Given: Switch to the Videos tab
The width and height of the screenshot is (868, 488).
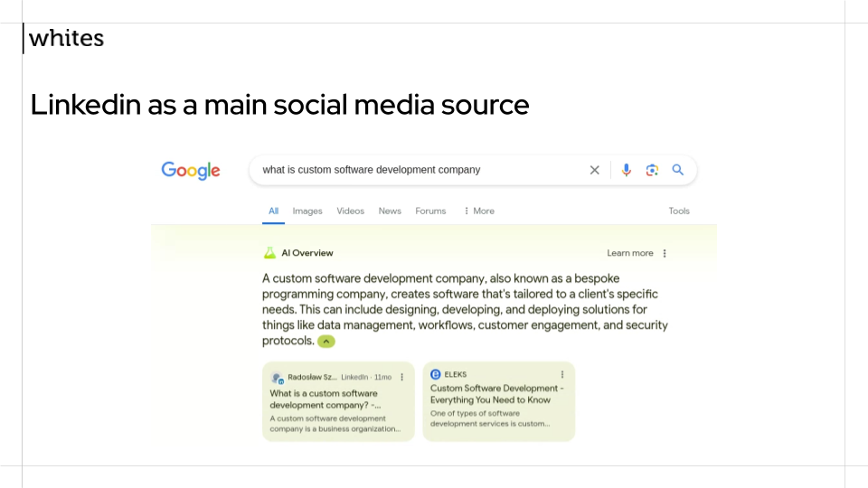Looking at the screenshot, I should [x=351, y=211].
